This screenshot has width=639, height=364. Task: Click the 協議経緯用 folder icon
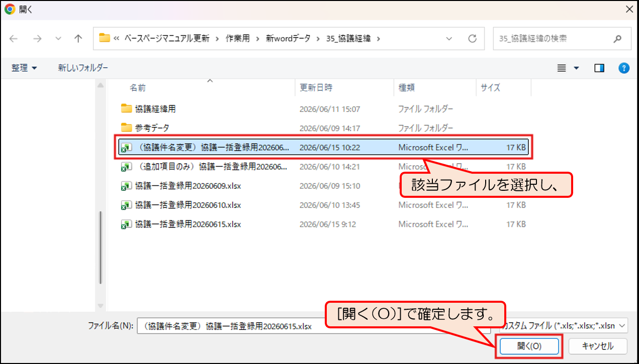[126, 108]
